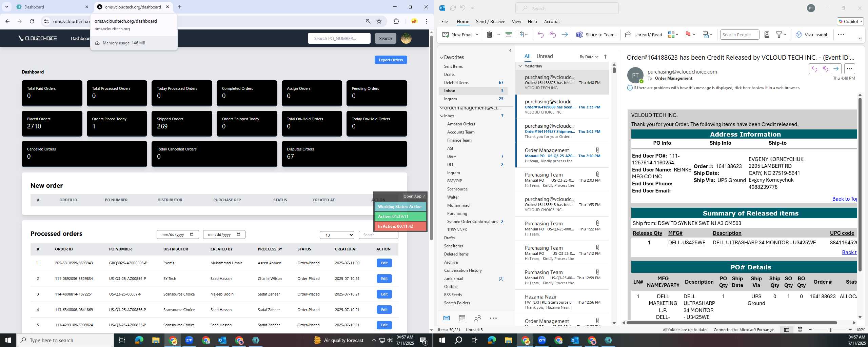Open the Chrome extensions puzzle icon
The height and width of the screenshot is (347, 868).
click(x=396, y=21)
